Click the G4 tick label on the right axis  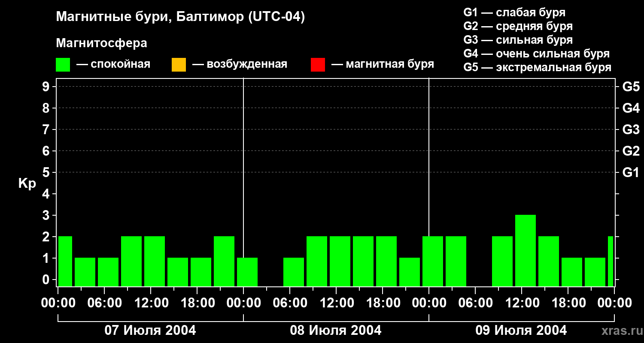tap(631, 108)
